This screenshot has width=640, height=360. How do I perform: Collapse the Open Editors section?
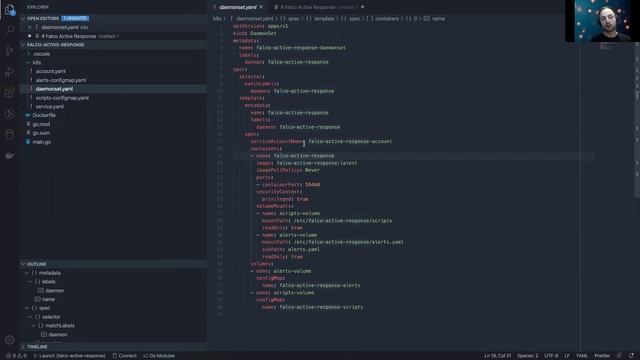point(23,18)
